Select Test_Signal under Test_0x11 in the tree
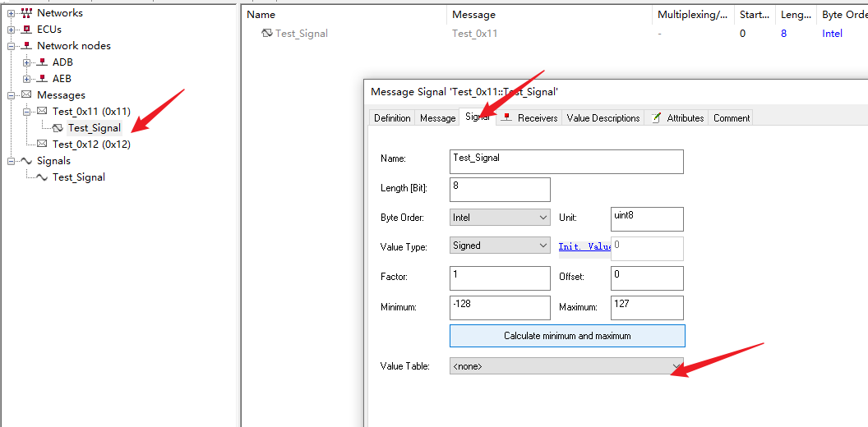 (x=94, y=128)
